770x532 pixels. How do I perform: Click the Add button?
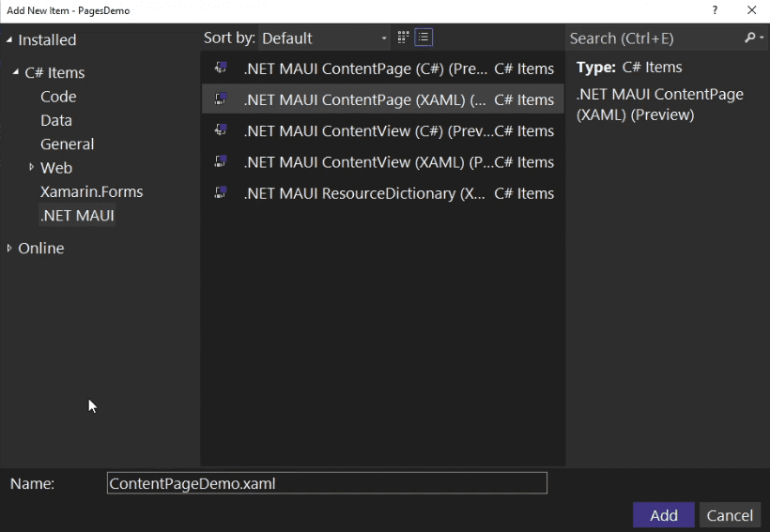point(664,515)
